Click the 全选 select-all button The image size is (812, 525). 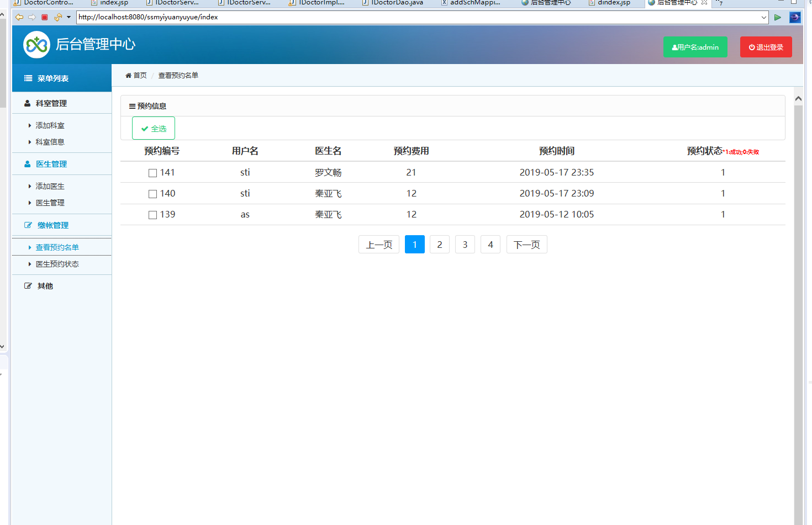click(154, 128)
